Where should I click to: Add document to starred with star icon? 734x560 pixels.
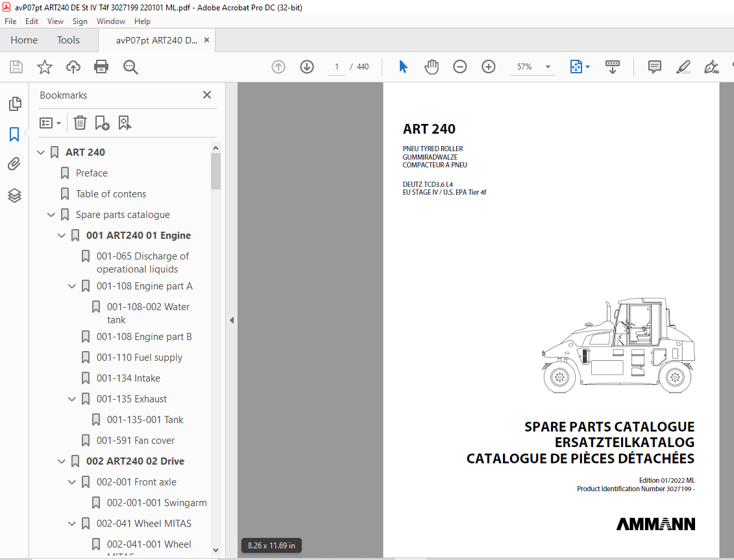pos(45,67)
